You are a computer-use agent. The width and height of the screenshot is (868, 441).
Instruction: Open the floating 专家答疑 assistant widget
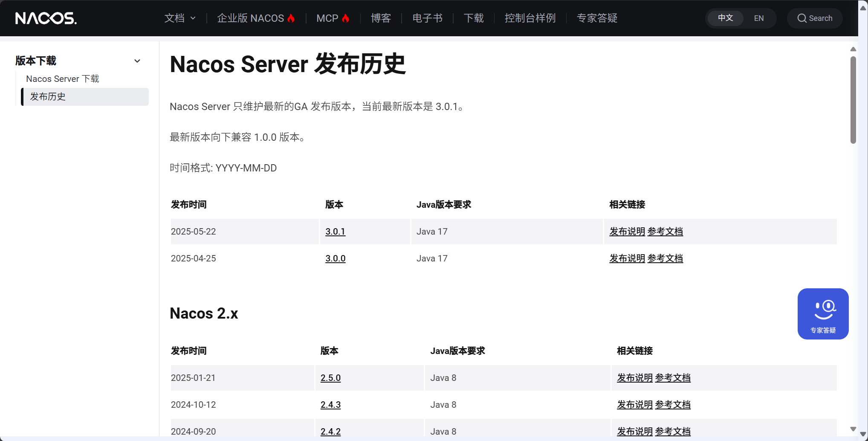(x=823, y=314)
